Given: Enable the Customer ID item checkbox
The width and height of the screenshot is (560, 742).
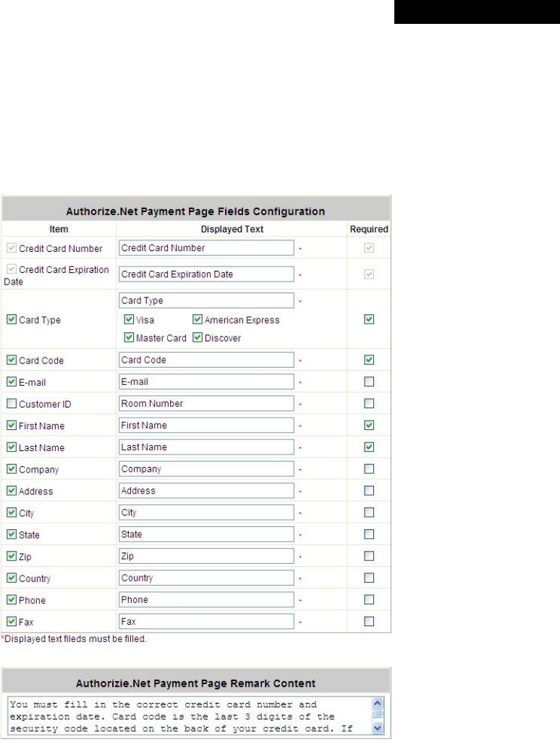Looking at the screenshot, I should pos(12,403).
